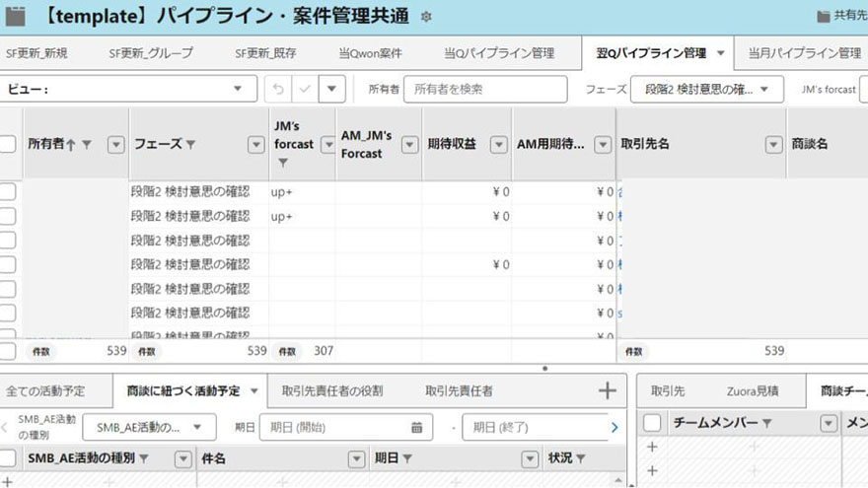Switch to the 当月パイプライン管理 tab

(x=805, y=53)
